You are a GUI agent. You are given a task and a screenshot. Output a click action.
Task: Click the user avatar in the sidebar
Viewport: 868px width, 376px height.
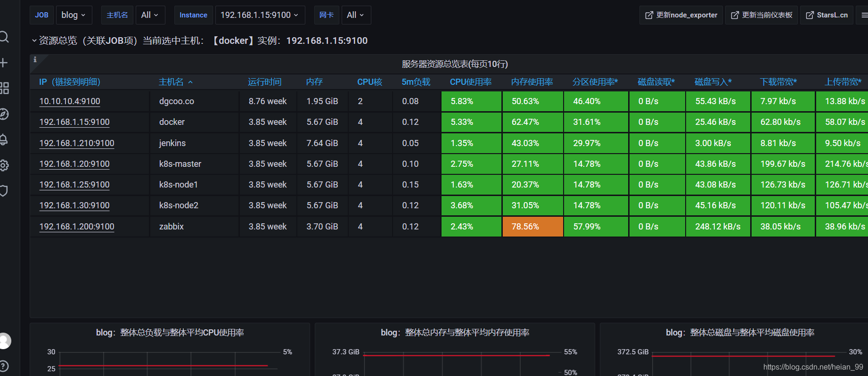coord(4,341)
